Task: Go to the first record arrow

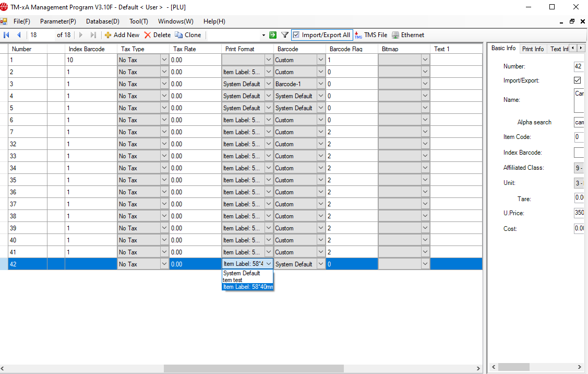Action: click(x=7, y=35)
